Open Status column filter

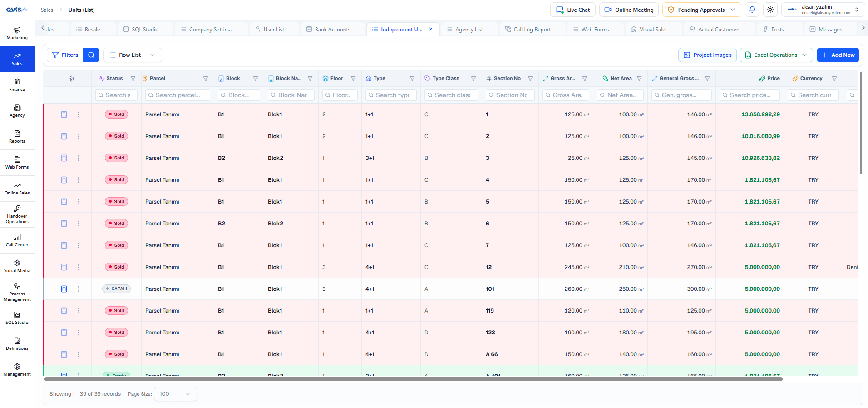[133, 79]
